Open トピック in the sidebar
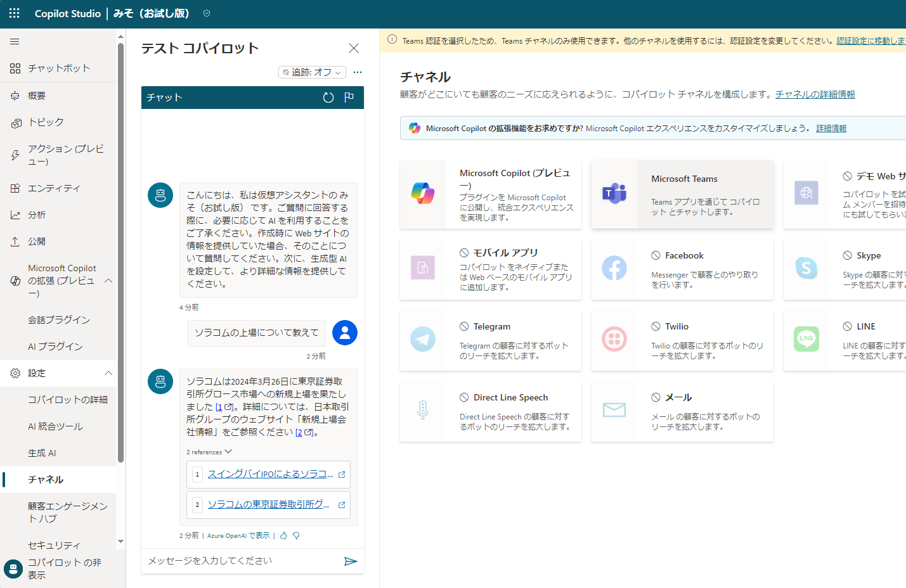Screen dimensions: 906x588 pos(58,122)
